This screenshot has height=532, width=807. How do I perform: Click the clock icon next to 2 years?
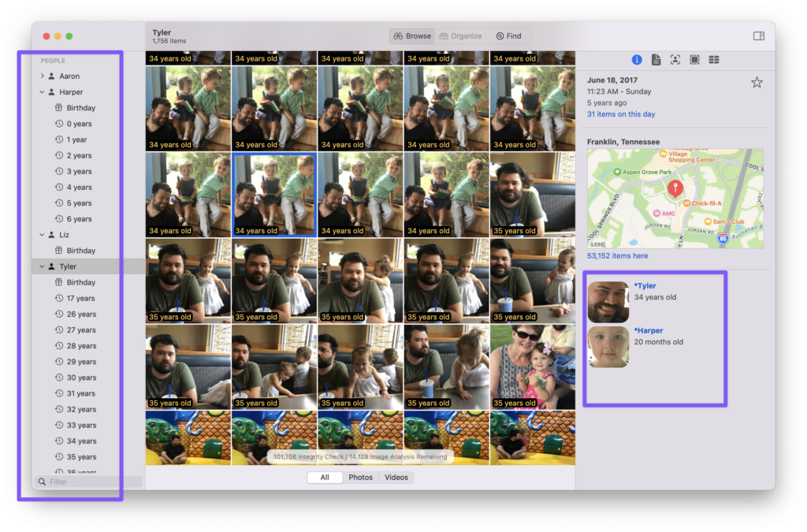(x=59, y=155)
